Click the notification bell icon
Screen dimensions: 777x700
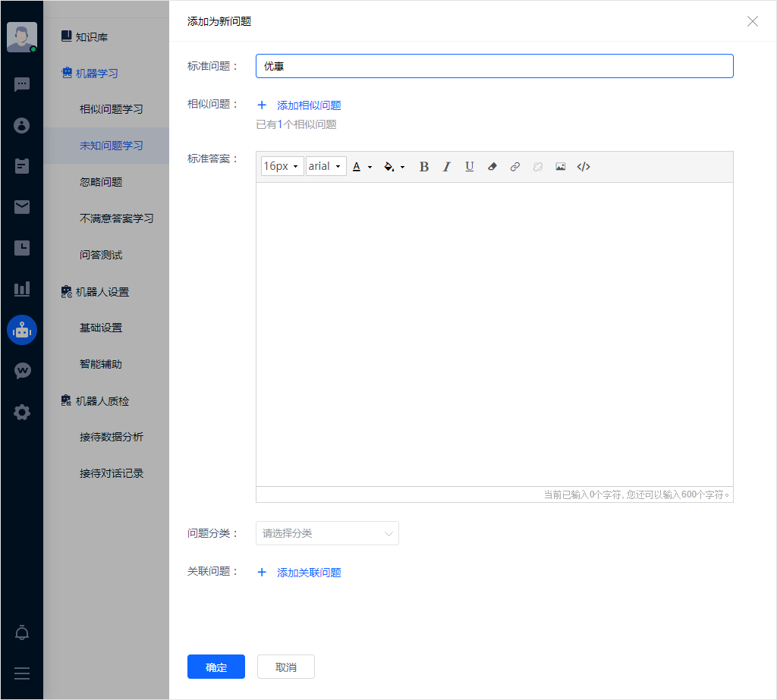[x=22, y=633]
